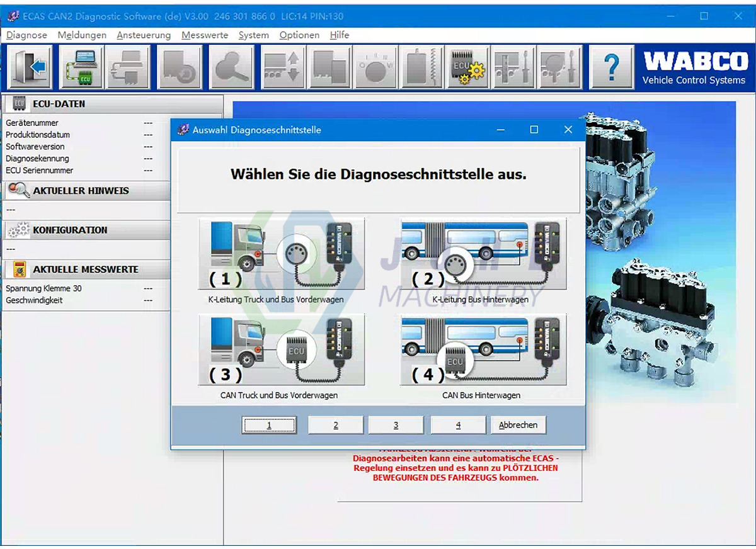Click the Hilfe question mark toolbar icon
The height and width of the screenshot is (549, 756).
pyautogui.click(x=611, y=66)
